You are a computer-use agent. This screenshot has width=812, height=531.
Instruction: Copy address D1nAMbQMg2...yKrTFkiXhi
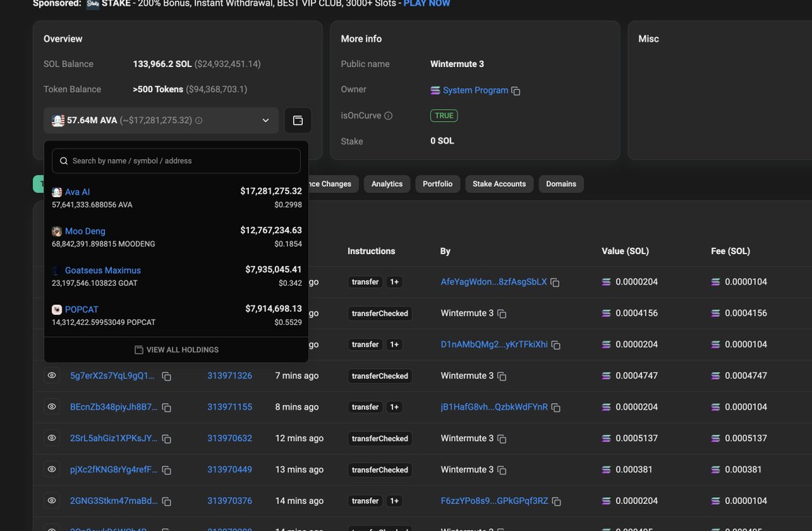coord(556,345)
